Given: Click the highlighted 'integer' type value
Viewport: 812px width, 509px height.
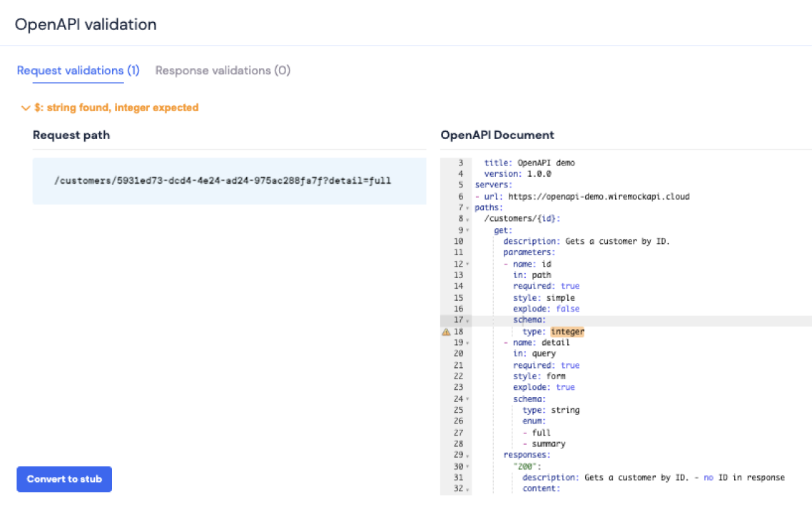Looking at the screenshot, I should coord(567,331).
